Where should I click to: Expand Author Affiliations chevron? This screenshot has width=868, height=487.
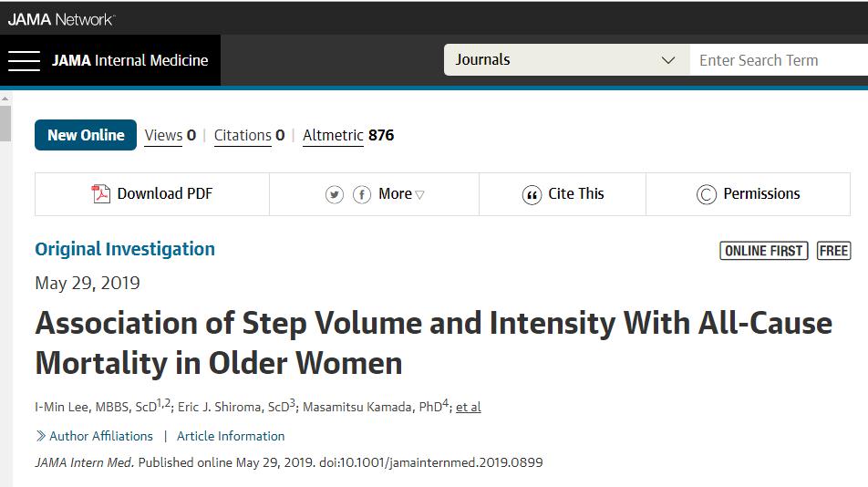40,436
